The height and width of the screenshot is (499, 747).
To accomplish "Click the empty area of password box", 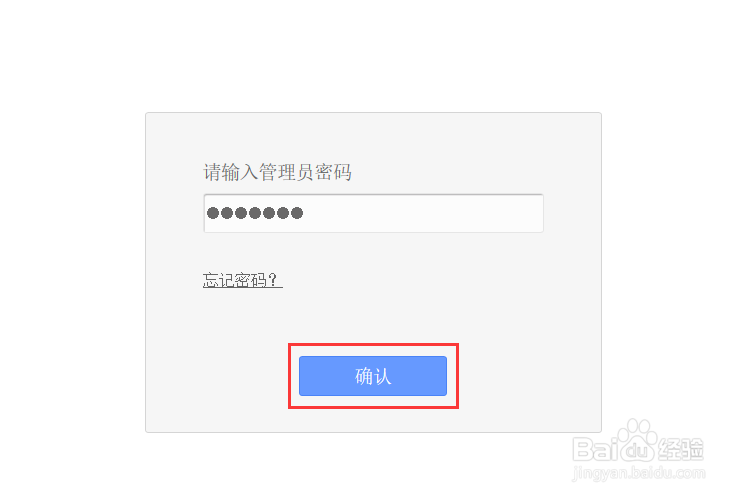I will point(424,213).
